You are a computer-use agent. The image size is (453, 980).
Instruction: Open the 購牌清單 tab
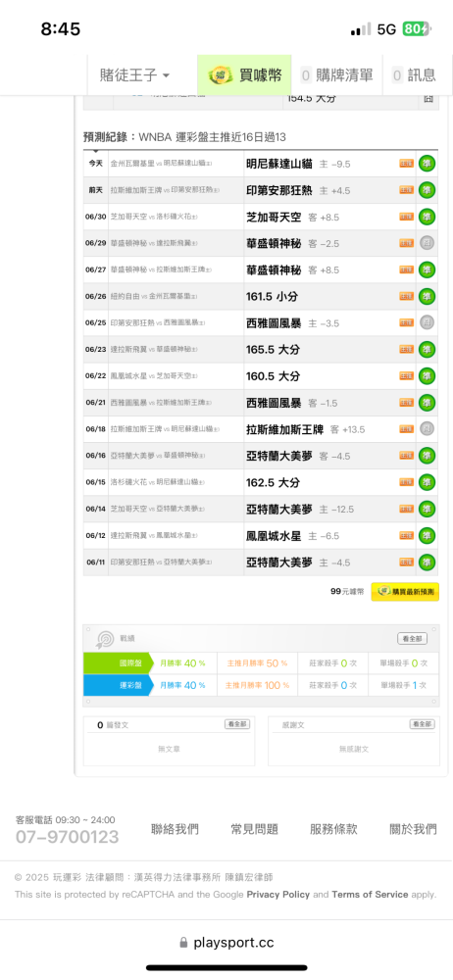(338, 75)
